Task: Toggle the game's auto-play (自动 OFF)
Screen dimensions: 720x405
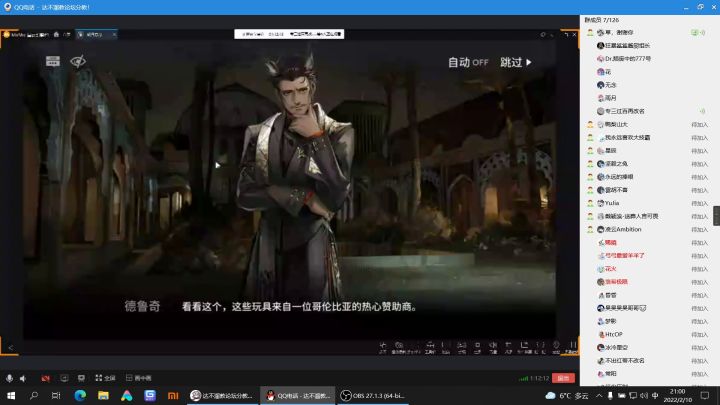Action: point(468,62)
